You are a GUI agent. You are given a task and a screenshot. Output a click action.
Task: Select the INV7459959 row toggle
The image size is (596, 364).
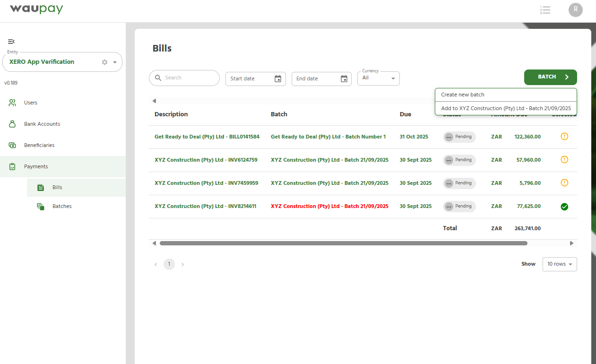pos(564,182)
